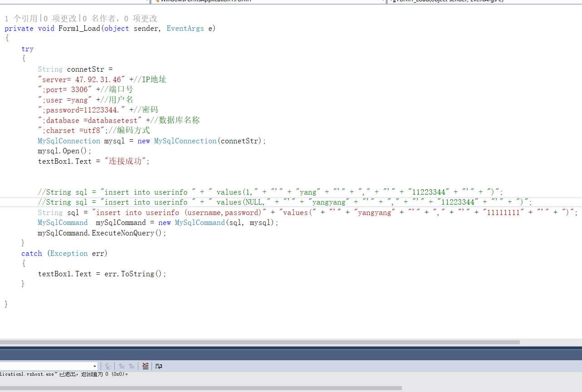Click the Clear All output icon
Image resolution: width=582 pixels, height=392 pixels.
(145, 366)
